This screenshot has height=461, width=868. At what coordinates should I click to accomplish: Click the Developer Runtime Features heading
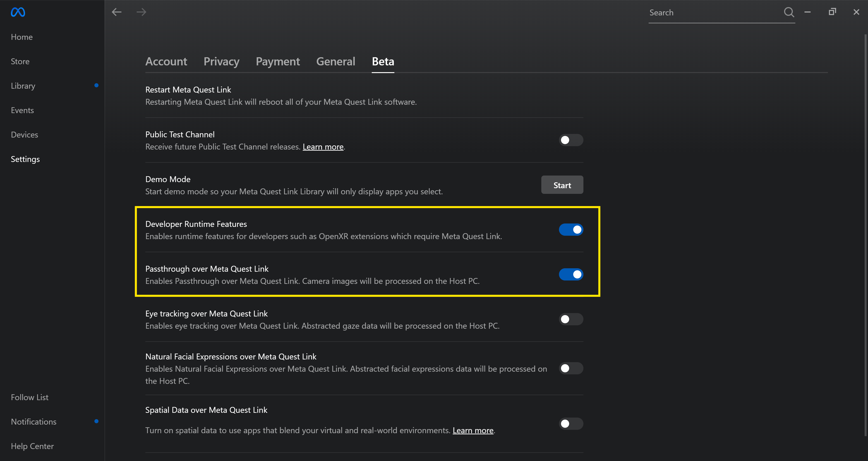point(196,224)
